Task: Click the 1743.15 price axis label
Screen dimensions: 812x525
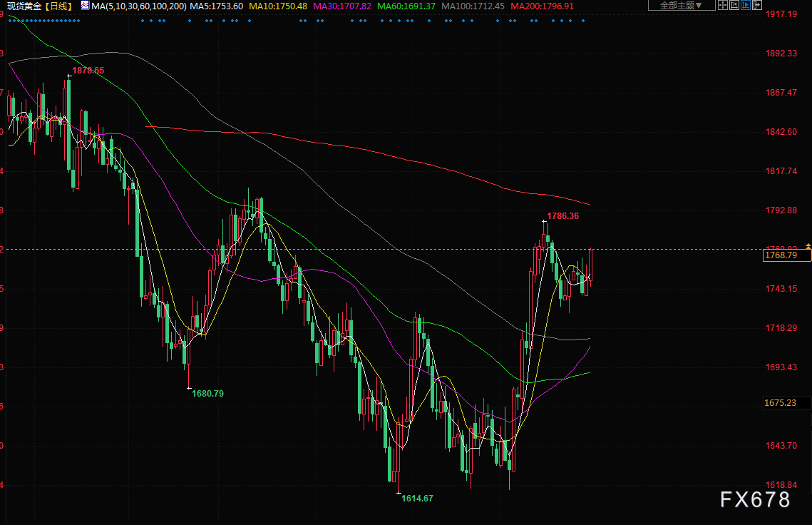Action: click(781, 289)
